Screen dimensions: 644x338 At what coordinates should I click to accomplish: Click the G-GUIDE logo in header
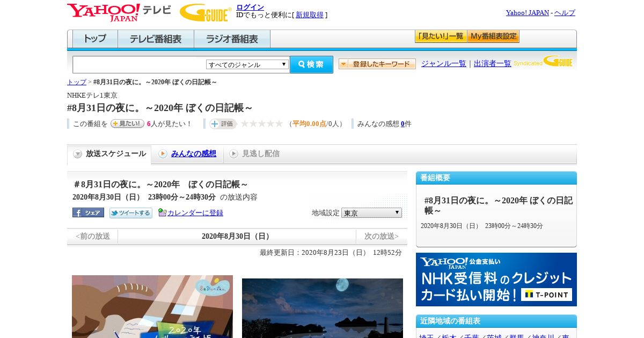click(206, 13)
